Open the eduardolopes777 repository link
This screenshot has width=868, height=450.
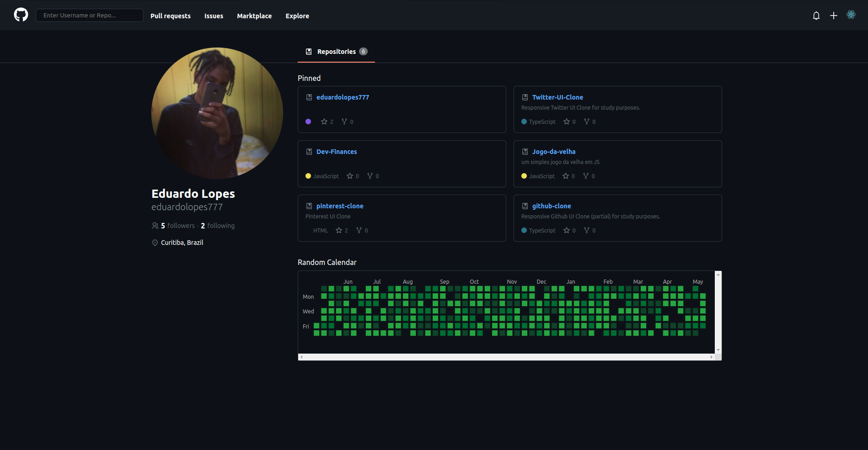[x=343, y=97]
